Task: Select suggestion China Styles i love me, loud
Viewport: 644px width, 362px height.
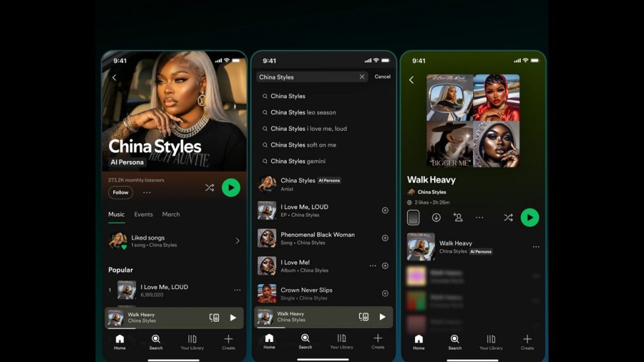Action: pyautogui.click(x=308, y=129)
